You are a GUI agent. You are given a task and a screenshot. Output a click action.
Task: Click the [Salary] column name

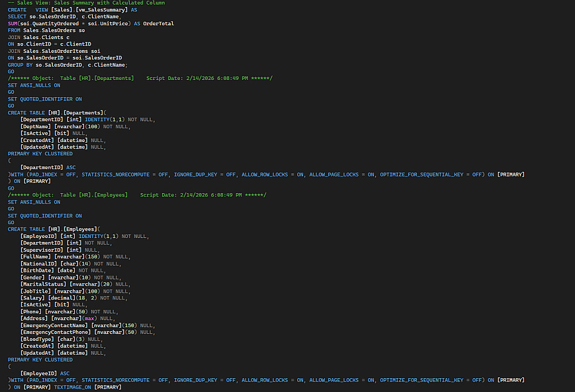(x=33, y=298)
